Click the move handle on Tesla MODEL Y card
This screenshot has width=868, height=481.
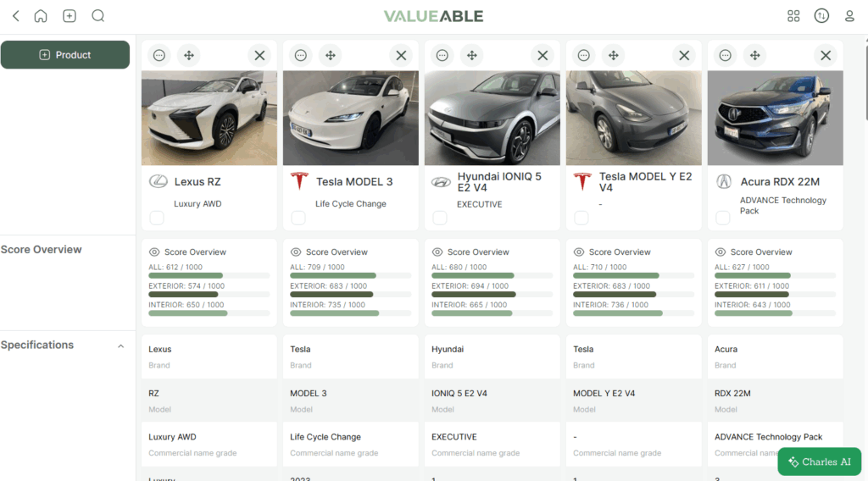[x=614, y=55]
